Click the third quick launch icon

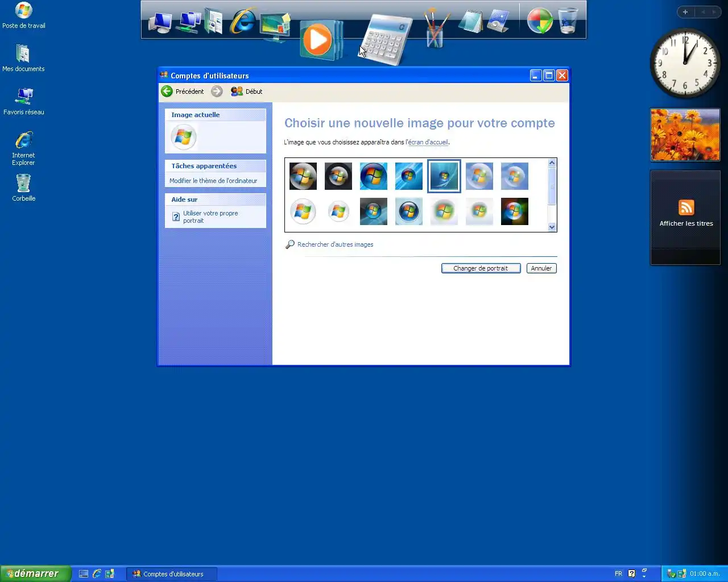(110, 574)
